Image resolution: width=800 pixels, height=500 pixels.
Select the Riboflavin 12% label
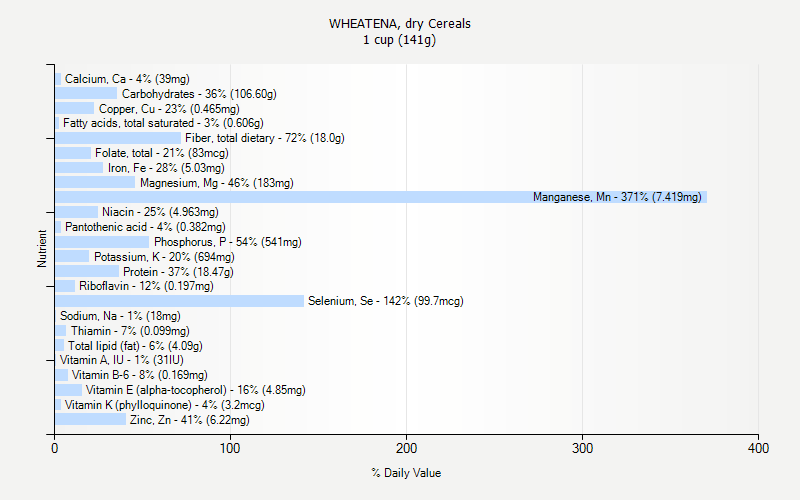point(146,286)
